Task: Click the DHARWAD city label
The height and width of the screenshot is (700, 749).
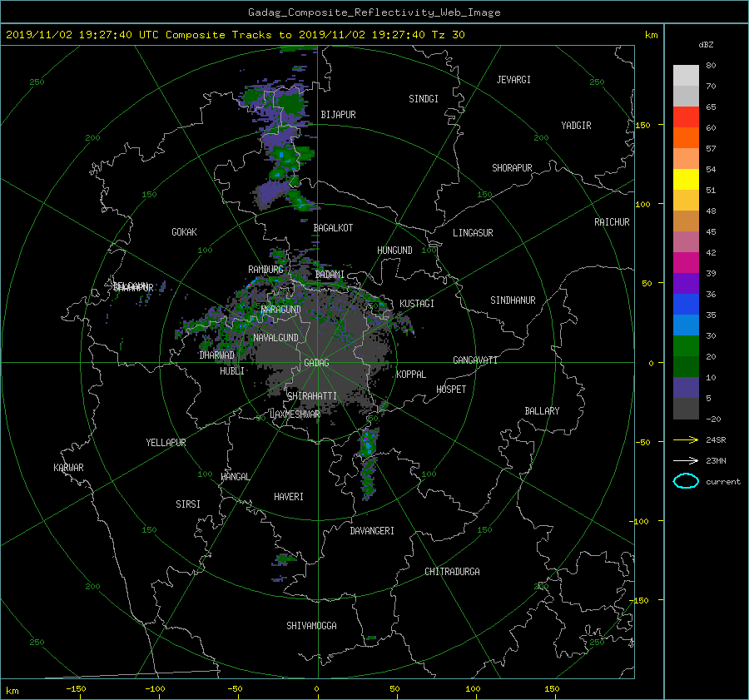Action: tap(217, 355)
